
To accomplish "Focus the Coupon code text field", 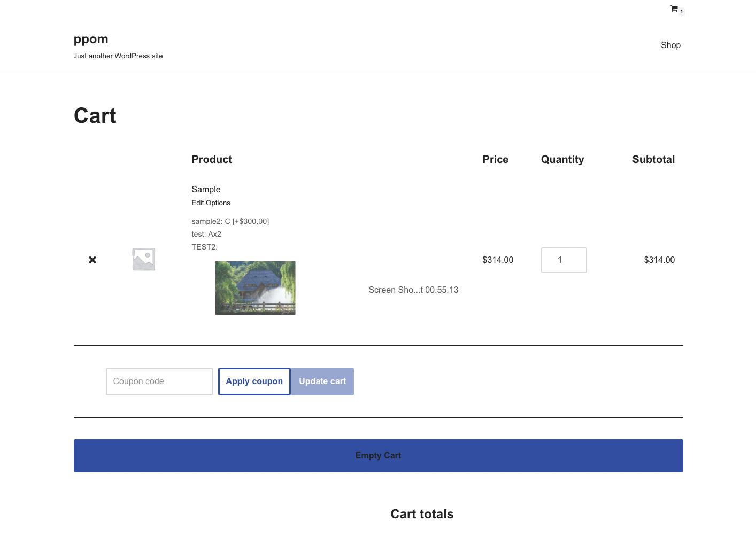I will (159, 381).
